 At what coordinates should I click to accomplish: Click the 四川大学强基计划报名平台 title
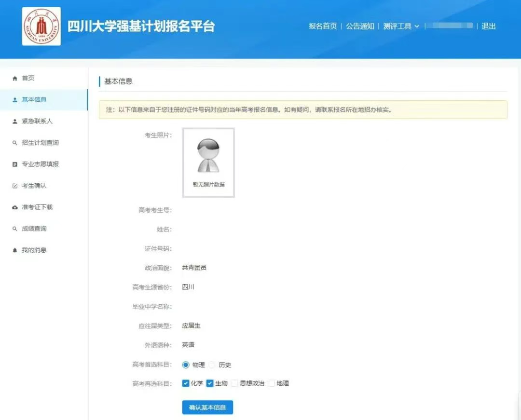[x=141, y=26]
